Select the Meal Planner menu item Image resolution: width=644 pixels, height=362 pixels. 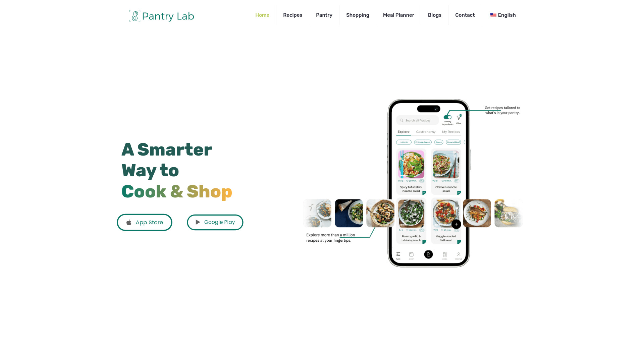coord(398,15)
